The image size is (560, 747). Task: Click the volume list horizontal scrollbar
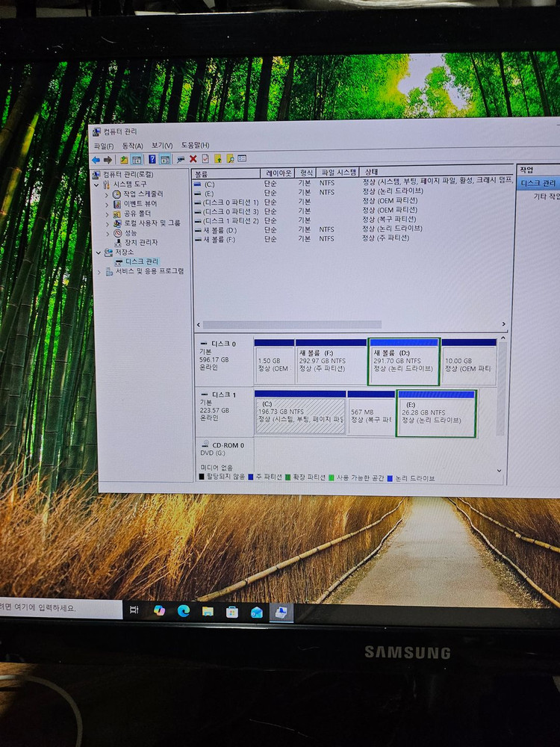(x=292, y=325)
